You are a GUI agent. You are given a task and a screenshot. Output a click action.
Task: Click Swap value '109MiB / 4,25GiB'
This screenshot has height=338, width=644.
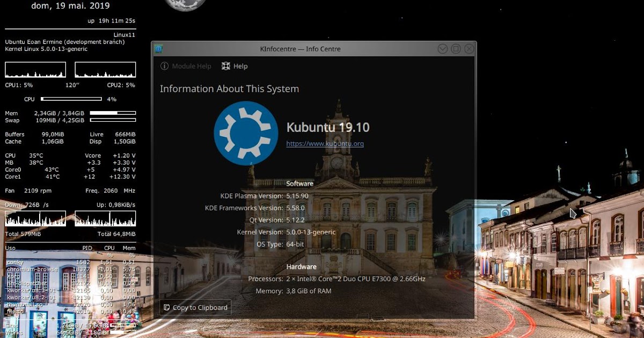[60, 120]
